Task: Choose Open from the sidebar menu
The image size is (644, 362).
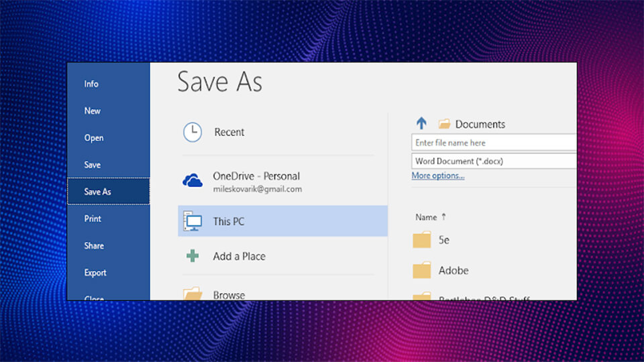Action: click(x=94, y=137)
